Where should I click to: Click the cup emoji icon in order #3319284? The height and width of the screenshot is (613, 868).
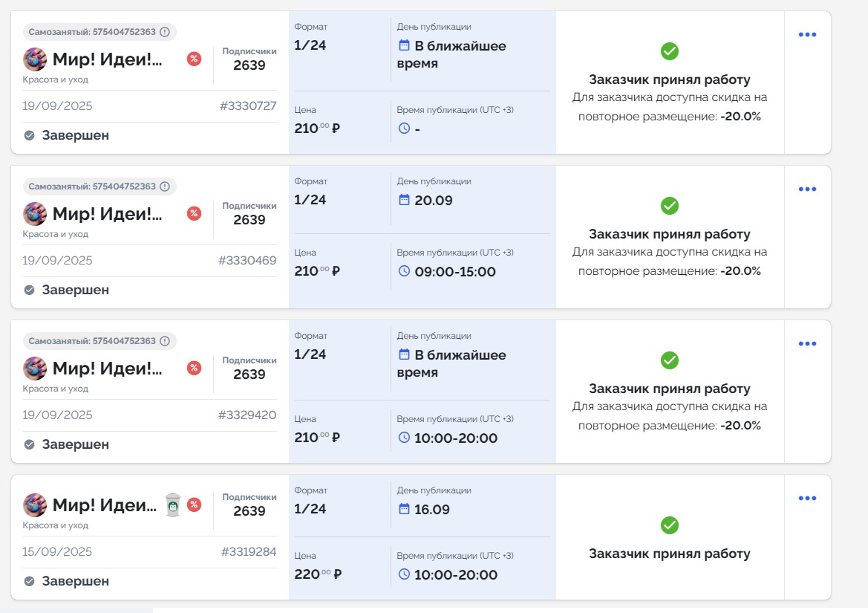pos(172,505)
